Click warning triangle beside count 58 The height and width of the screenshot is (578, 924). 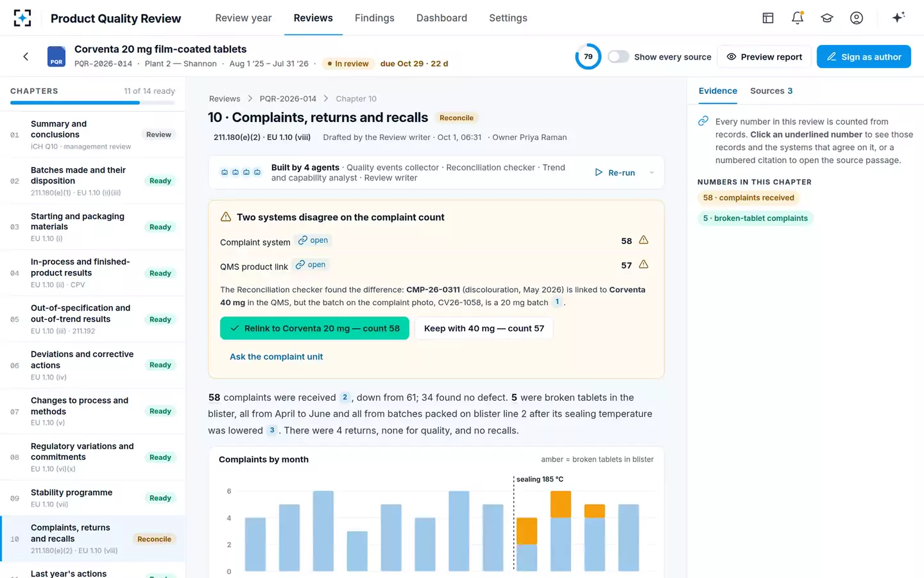pos(644,240)
